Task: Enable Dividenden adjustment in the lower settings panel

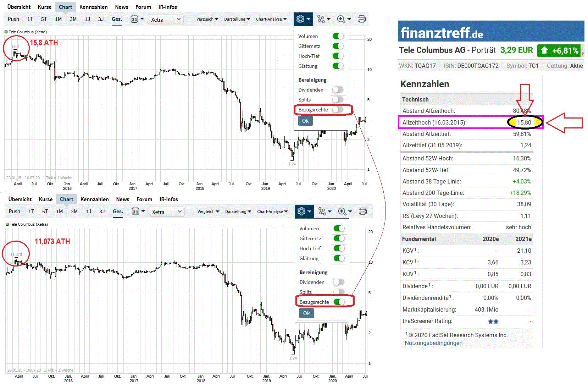Action: [x=339, y=282]
